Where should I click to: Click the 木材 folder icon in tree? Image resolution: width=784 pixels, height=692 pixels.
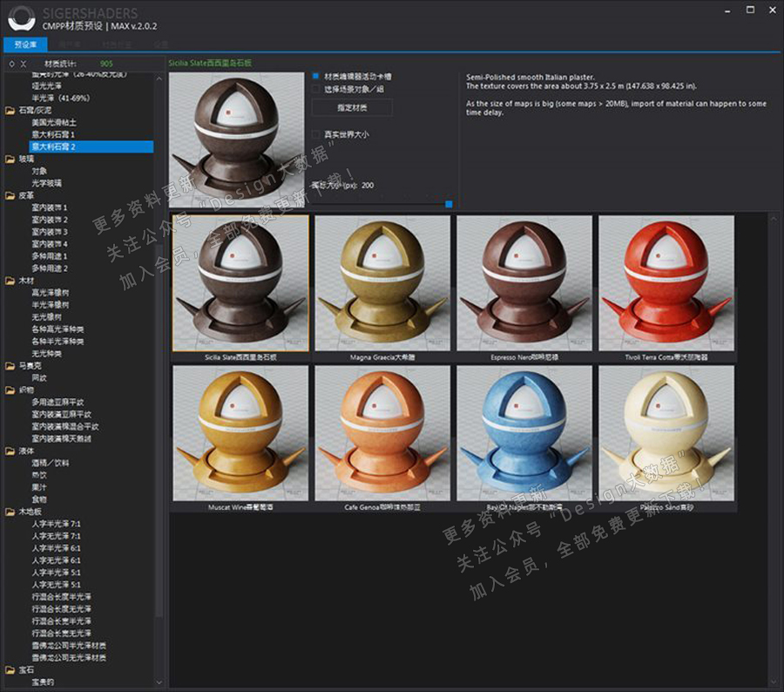point(10,282)
